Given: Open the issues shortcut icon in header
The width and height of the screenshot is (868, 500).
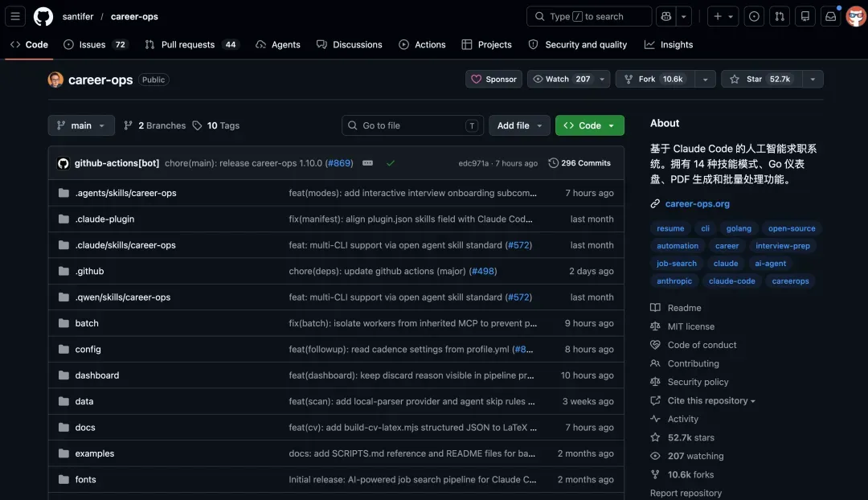Looking at the screenshot, I should (754, 17).
